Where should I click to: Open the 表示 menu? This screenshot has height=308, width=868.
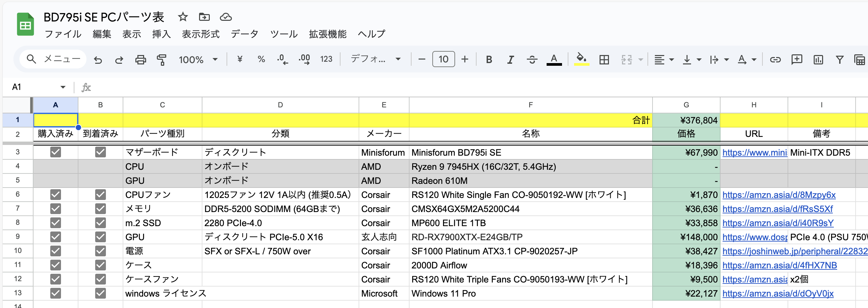coord(131,34)
